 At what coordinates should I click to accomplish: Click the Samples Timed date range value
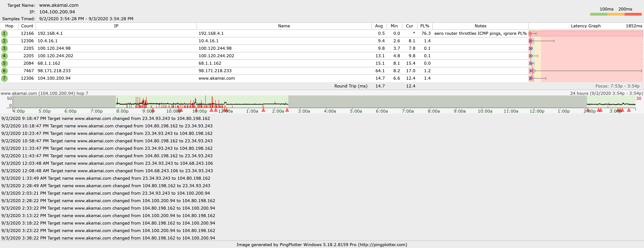point(86,19)
